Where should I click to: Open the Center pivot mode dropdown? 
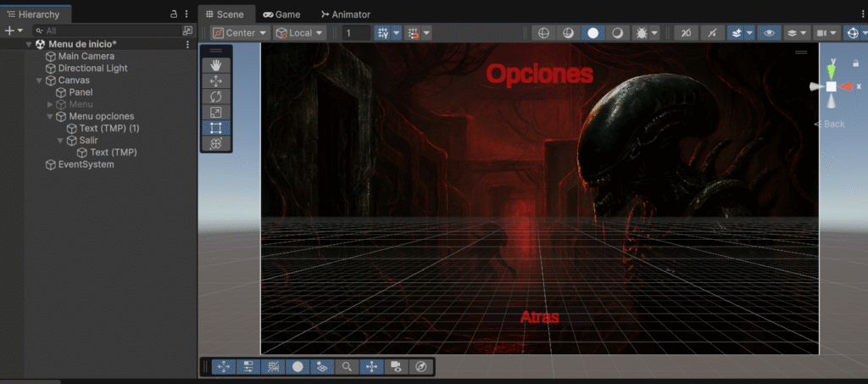point(240,33)
